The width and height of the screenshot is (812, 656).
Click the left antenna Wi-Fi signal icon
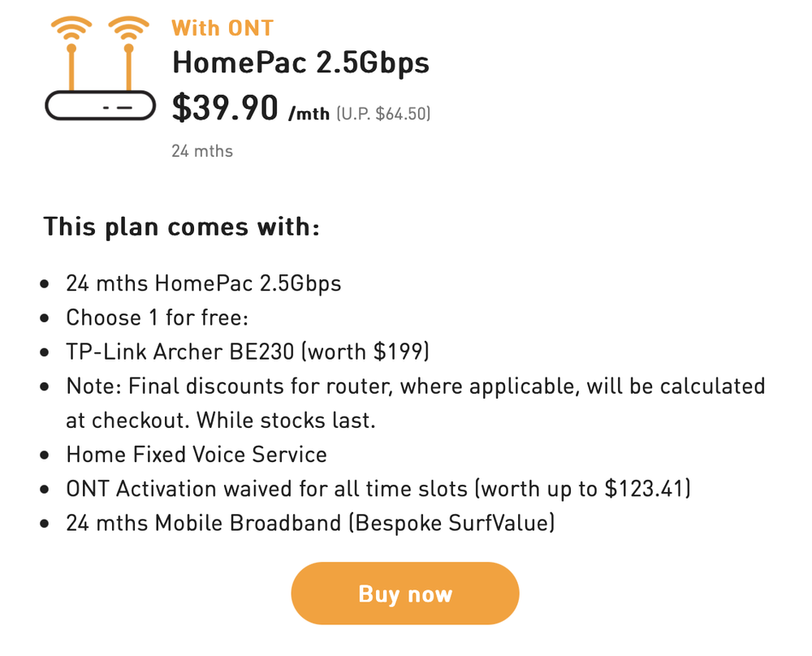[71, 29]
